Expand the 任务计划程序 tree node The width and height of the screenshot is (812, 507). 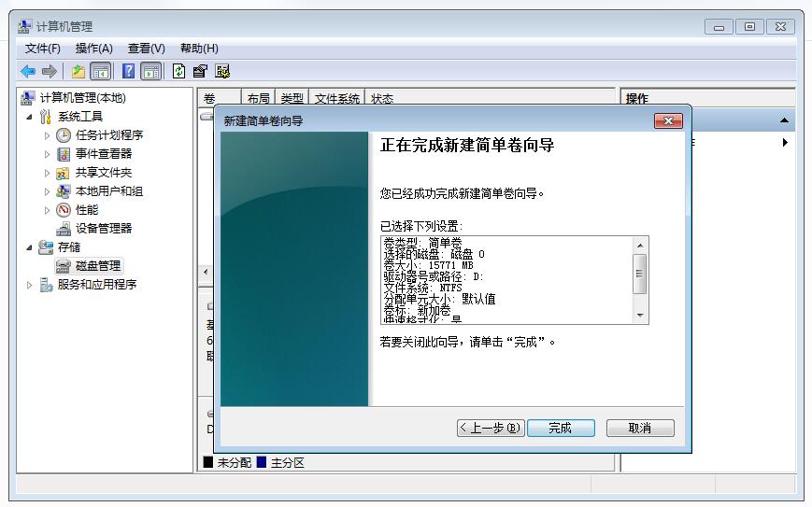pyautogui.click(x=47, y=136)
